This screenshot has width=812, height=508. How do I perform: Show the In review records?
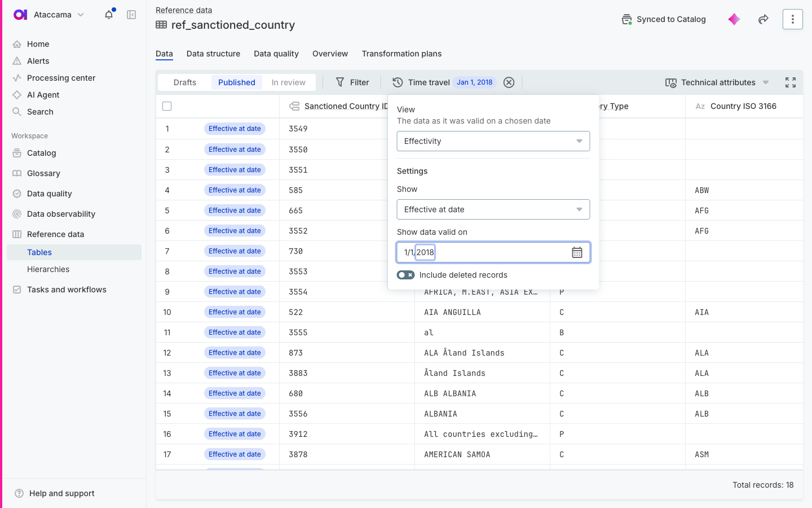click(x=289, y=82)
